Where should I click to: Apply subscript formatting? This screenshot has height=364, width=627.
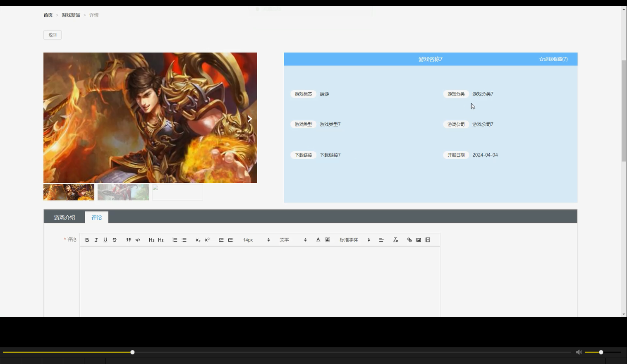pyautogui.click(x=198, y=240)
